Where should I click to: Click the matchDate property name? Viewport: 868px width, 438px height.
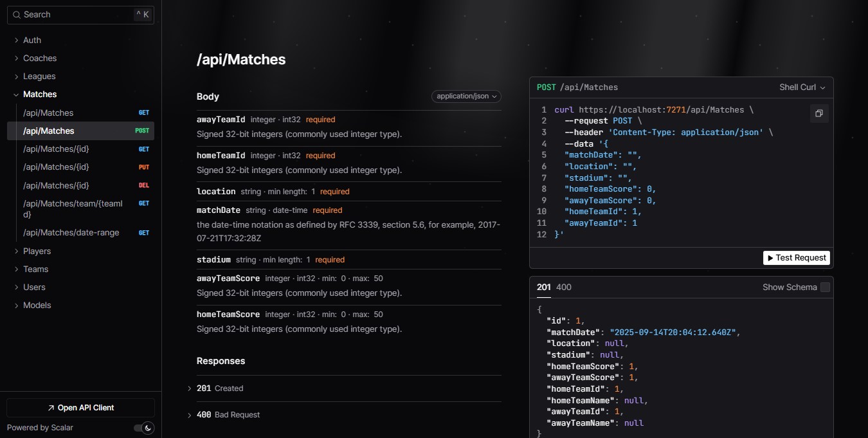[219, 210]
